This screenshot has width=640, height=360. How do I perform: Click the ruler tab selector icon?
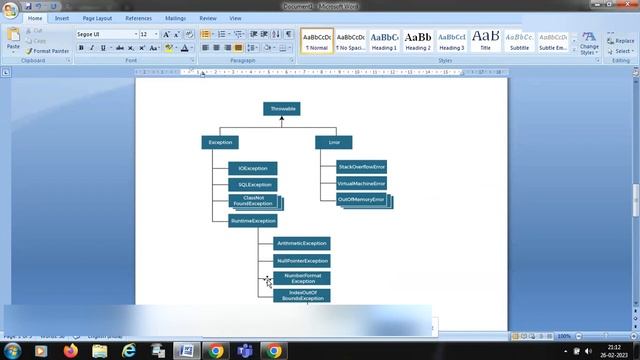(6, 73)
